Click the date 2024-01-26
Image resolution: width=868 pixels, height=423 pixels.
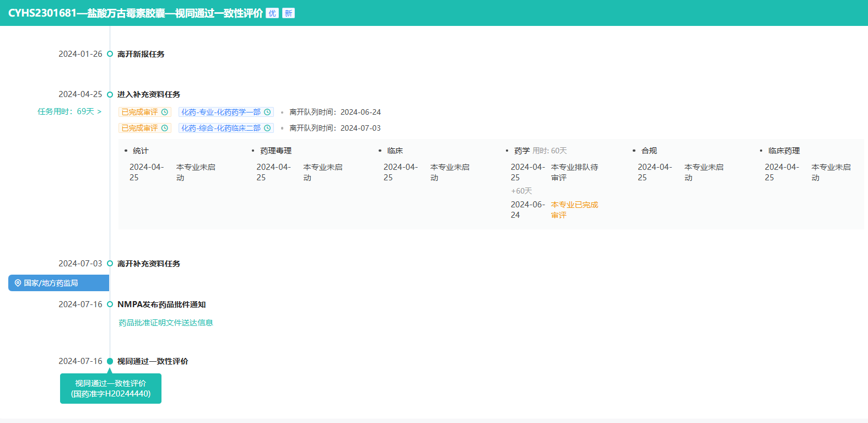tap(80, 54)
